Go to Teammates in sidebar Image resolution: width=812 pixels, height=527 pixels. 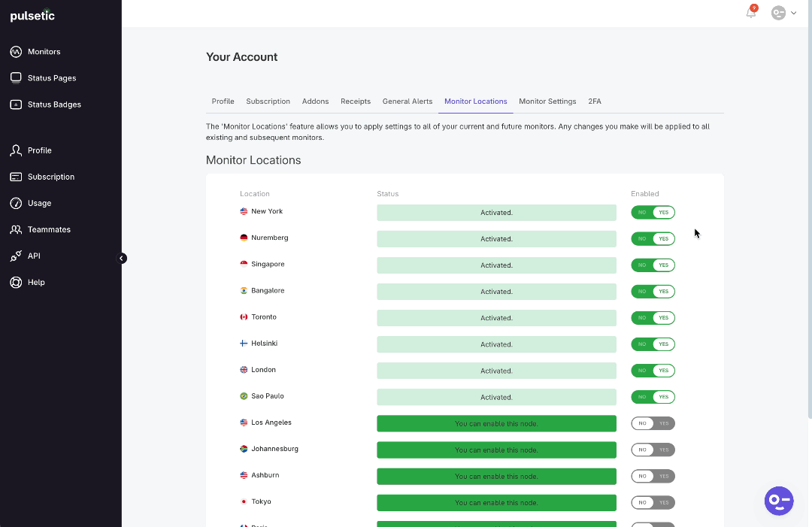point(49,230)
